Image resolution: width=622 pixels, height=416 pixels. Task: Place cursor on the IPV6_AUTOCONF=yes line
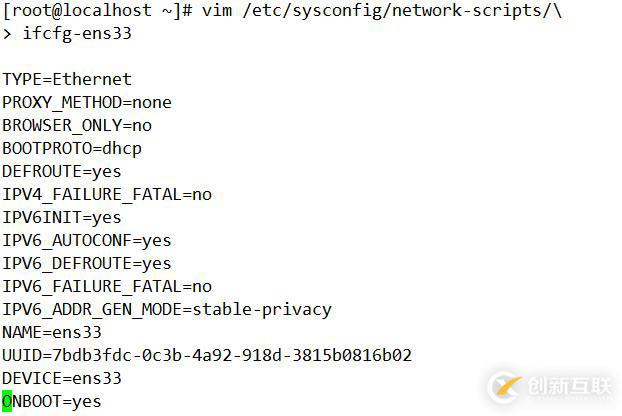pyautogui.click(x=87, y=240)
